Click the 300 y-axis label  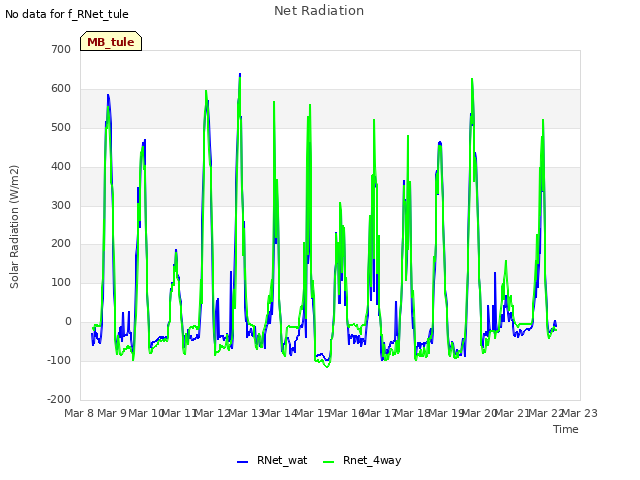pyautogui.click(x=61, y=205)
